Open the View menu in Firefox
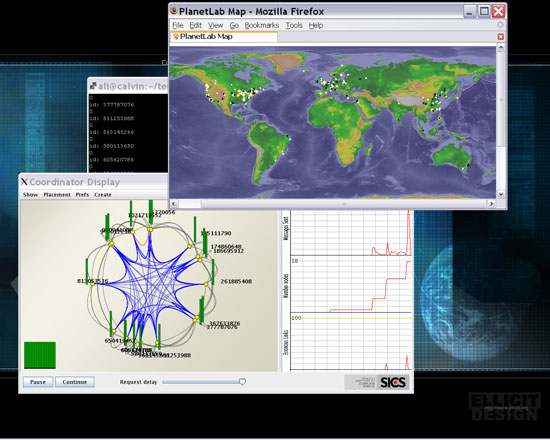The width and height of the screenshot is (550, 440). point(215,25)
